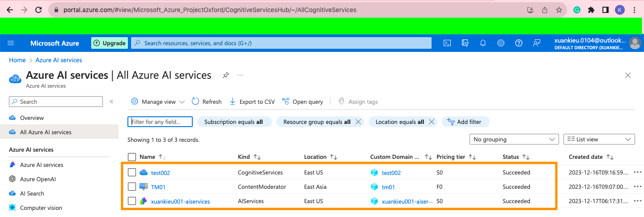Click the Subscription equals all filter
Image resolution: width=644 pixels, height=217 pixels.
click(234, 122)
